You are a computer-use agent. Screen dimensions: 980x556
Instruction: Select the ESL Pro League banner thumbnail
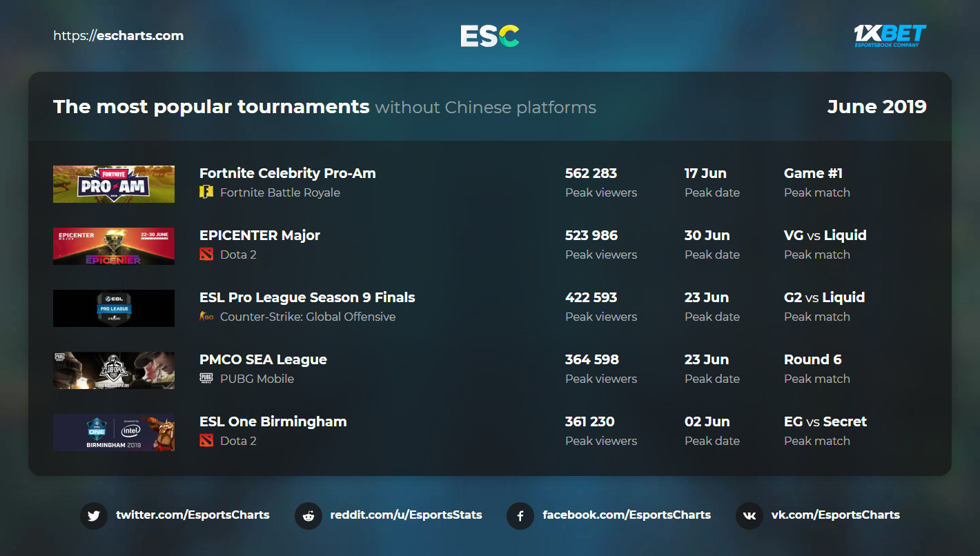pyautogui.click(x=114, y=308)
